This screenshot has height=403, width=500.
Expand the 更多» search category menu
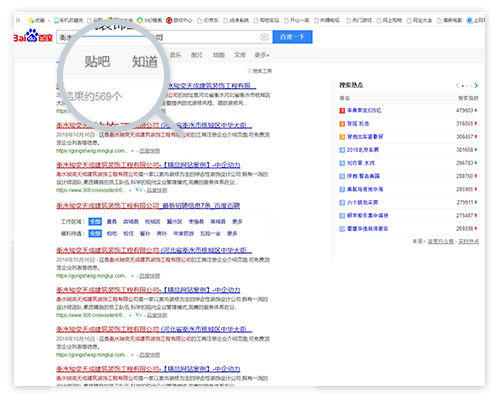(262, 55)
